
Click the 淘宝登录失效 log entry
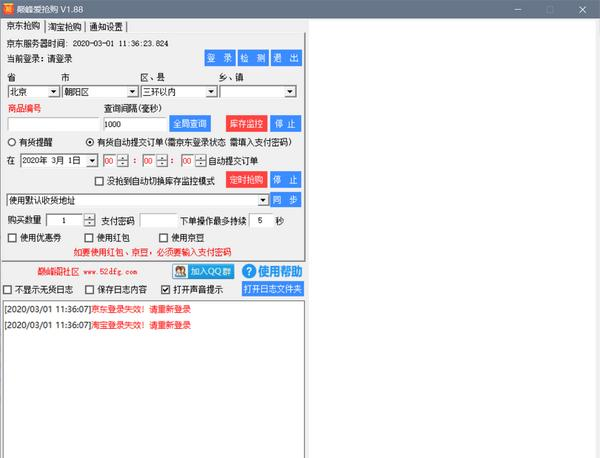[97, 325]
